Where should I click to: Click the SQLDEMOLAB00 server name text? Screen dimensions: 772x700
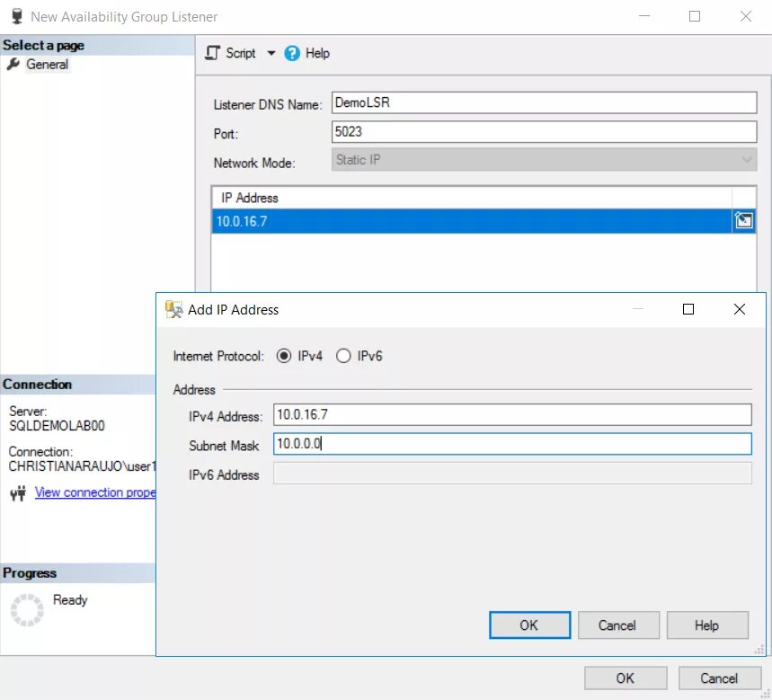(x=57, y=426)
